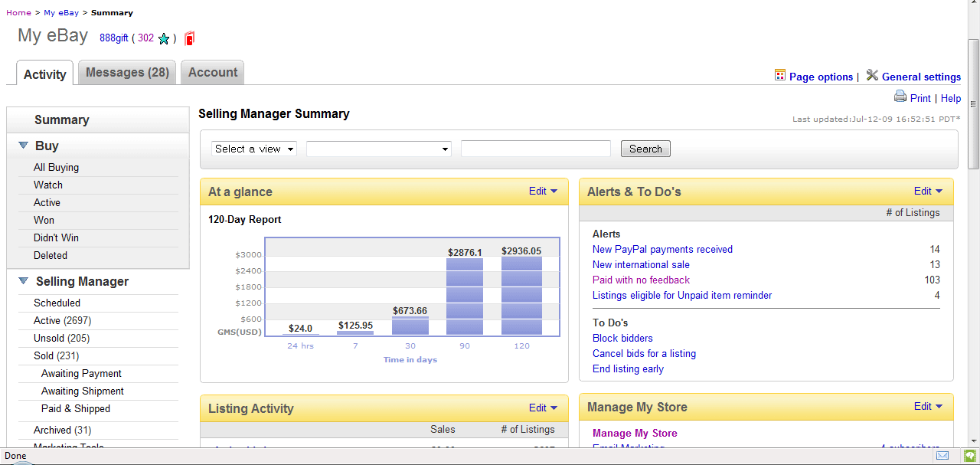
Task: Click 'Last updated' timestamp text
Action: click(x=876, y=119)
